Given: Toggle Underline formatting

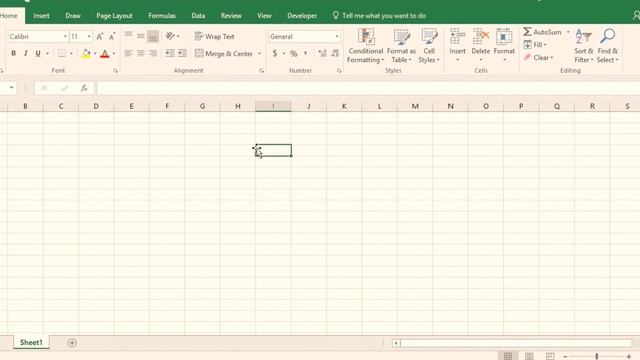Looking at the screenshot, I should [x=38, y=53].
